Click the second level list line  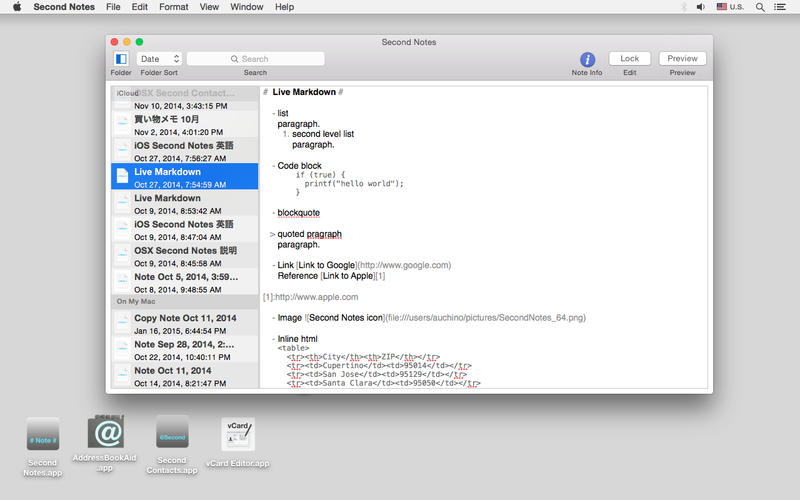coord(323,134)
